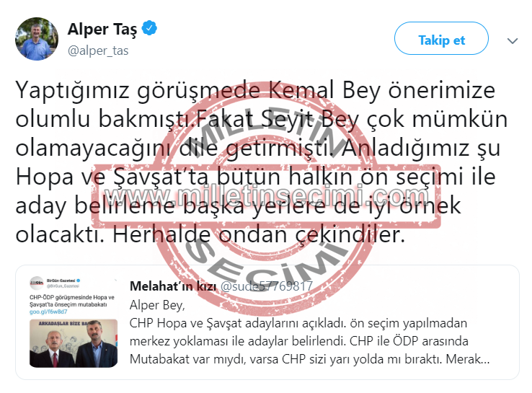Open the Alper Taş display name link
Screen dimensions: 532x393
click(102, 29)
